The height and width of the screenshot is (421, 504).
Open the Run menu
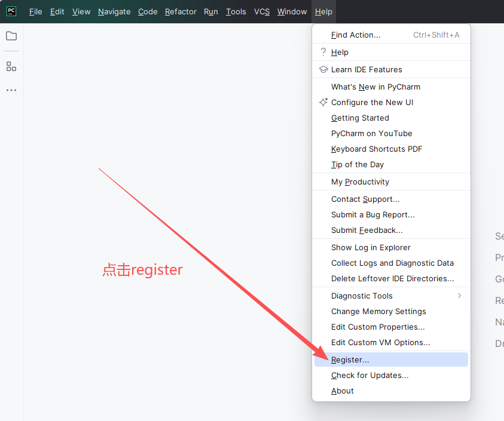coord(211,12)
